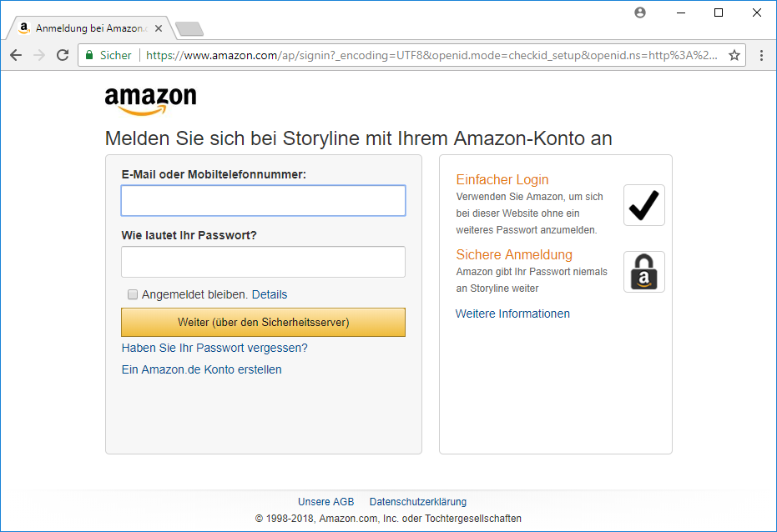Click the Amazon padlock security image
Screen dimensions: 777x532
coord(643,272)
